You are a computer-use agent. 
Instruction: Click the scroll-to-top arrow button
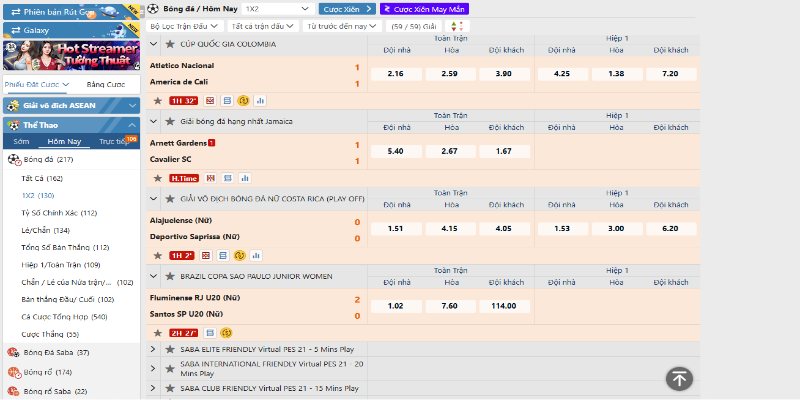(x=679, y=378)
